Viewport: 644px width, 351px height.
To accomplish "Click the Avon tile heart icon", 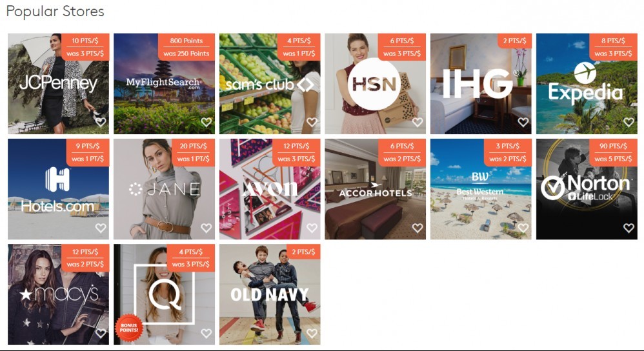I will [x=312, y=227].
